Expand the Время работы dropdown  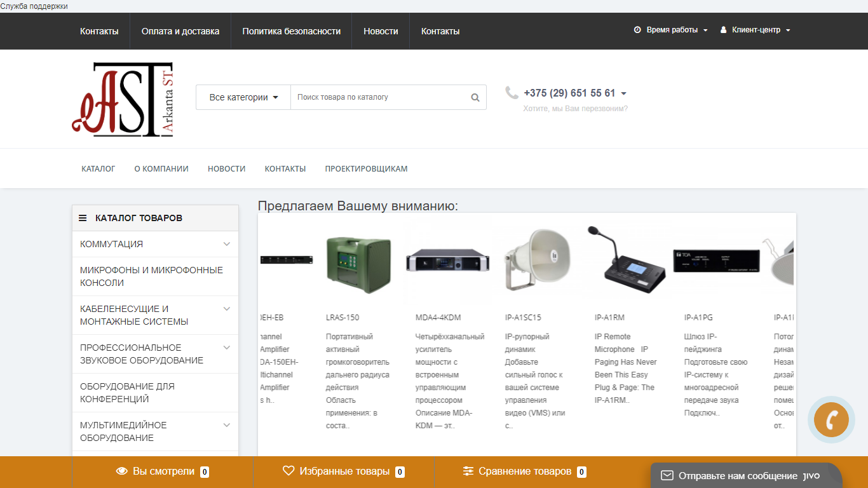click(x=671, y=30)
